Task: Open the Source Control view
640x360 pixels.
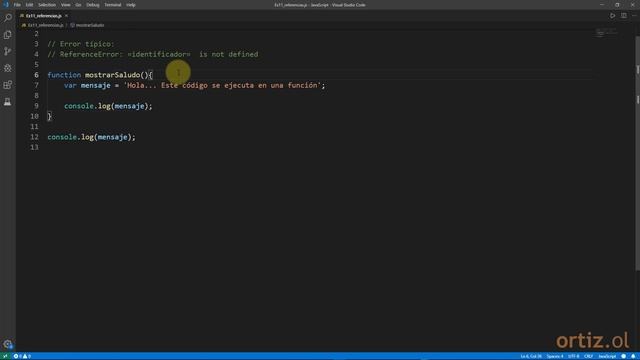Action: 8,51
